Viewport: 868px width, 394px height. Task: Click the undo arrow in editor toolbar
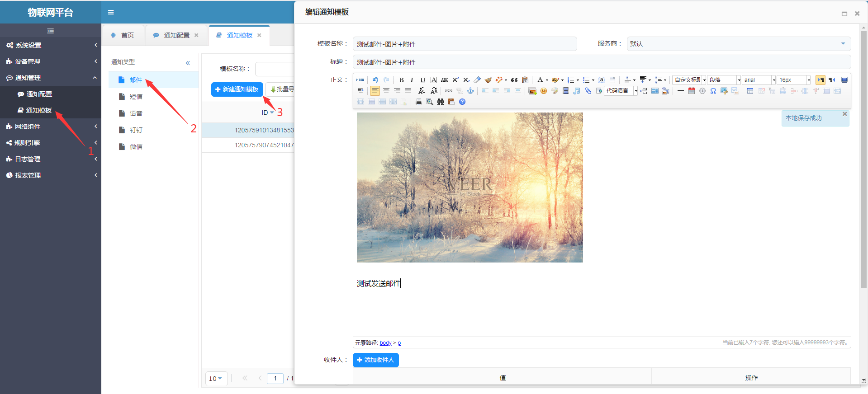click(375, 80)
